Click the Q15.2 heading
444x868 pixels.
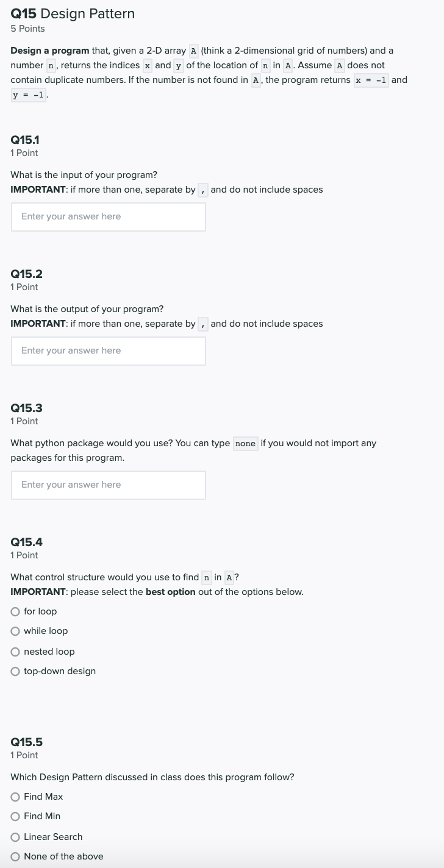[26, 274]
